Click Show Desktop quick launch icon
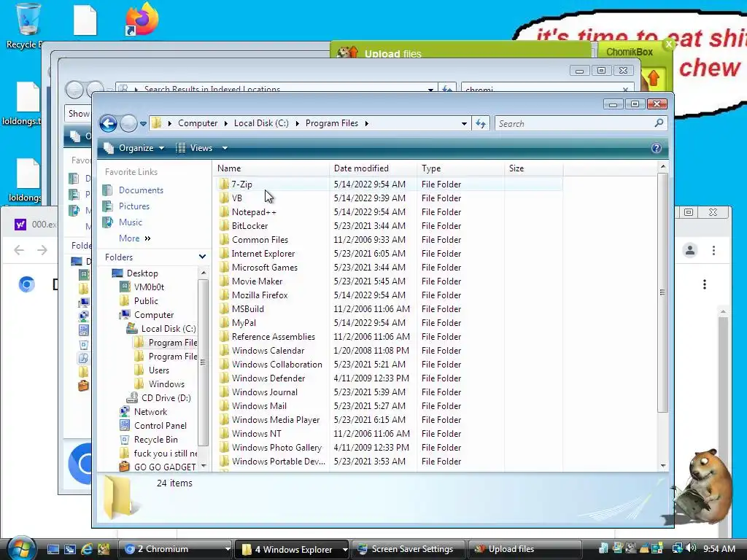This screenshot has width=747, height=560. click(53, 549)
